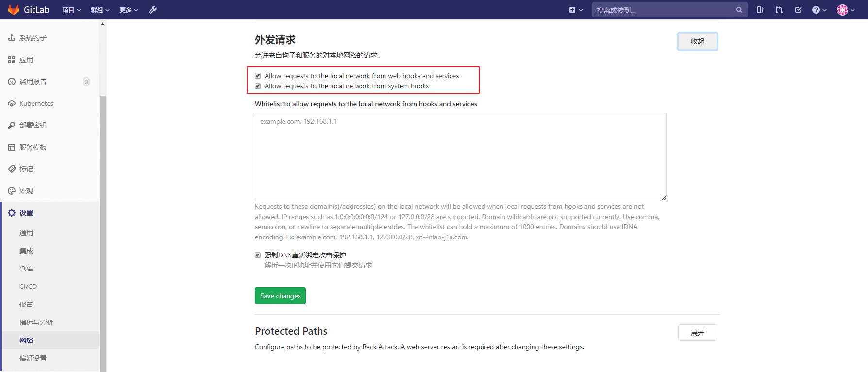Open Kubernetes in the sidebar
Viewport: 868px width, 372px height.
[36, 103]
